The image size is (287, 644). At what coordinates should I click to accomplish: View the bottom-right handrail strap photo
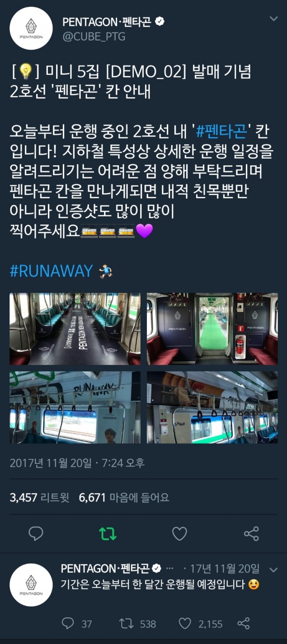(212, 407)
